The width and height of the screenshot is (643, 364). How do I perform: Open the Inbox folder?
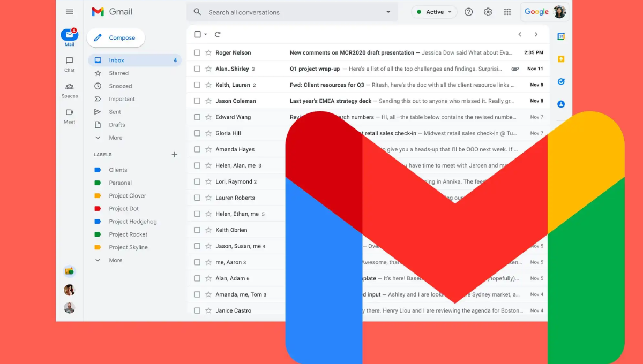click(x=134, y=60)
